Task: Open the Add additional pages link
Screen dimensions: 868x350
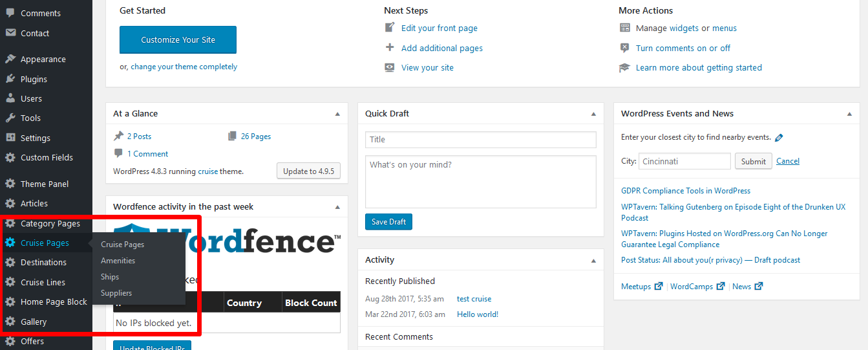Action: 442,48
